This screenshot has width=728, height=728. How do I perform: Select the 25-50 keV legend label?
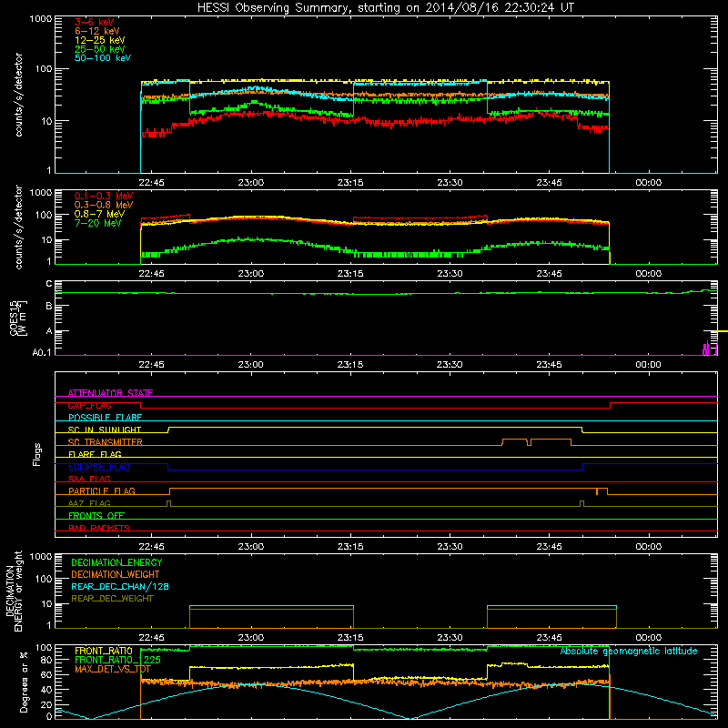(99, 49)
